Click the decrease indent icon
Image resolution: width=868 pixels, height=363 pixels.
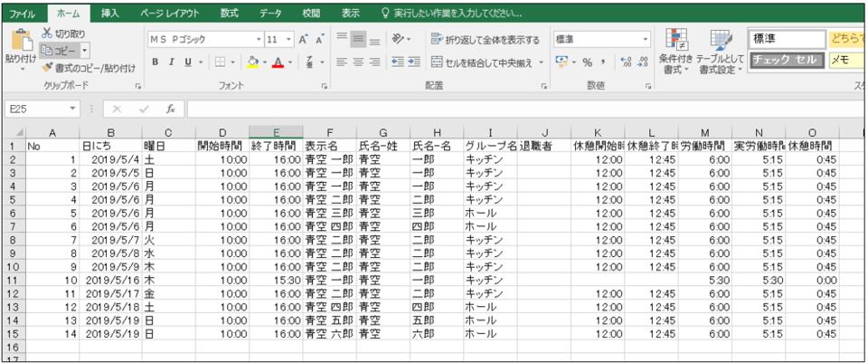click(398, 62)
